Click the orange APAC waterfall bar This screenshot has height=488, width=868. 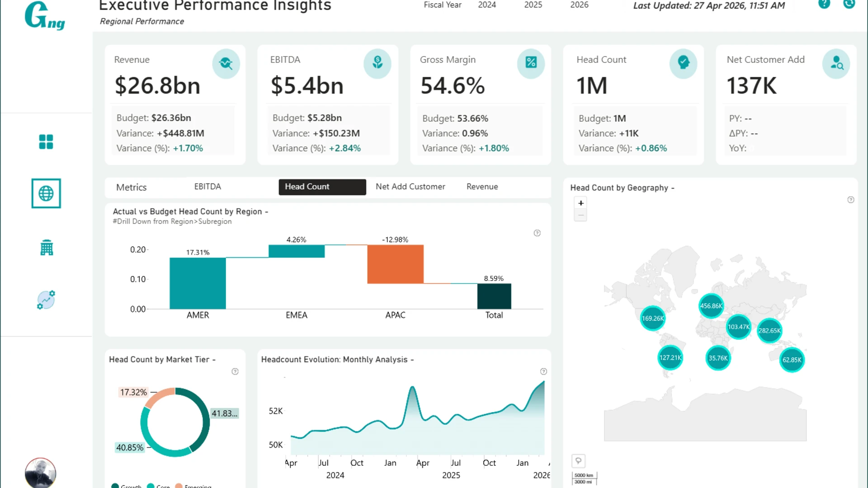[x=395, y=264]
